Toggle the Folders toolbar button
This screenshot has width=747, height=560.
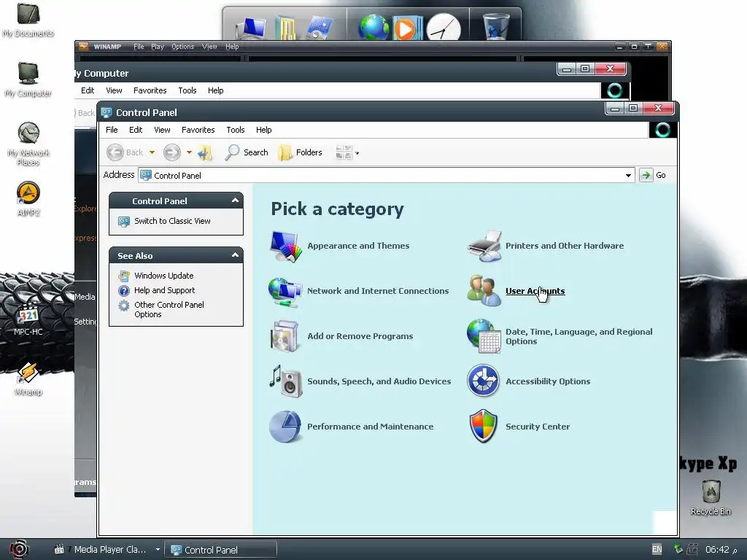[x=300, y=152]
